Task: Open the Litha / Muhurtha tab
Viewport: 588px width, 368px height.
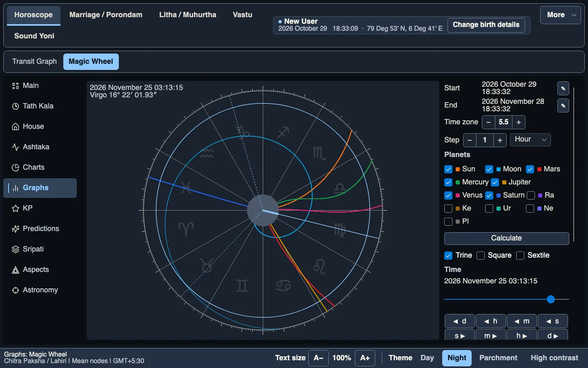Action: 188,15
